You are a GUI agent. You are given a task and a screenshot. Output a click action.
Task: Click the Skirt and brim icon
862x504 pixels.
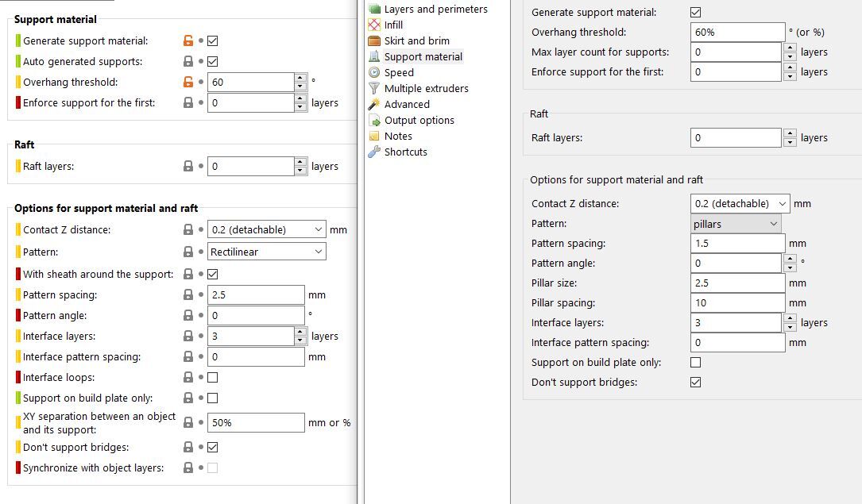374,40
